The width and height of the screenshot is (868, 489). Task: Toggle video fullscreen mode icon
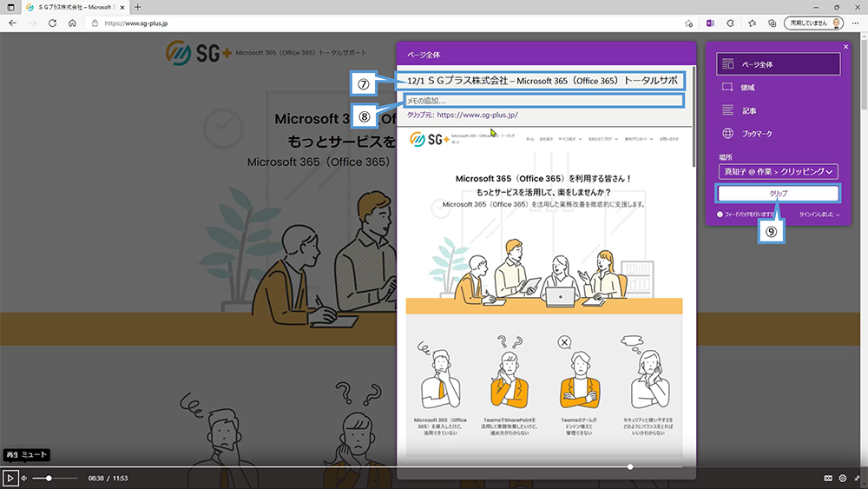click(x=857, y=478)
